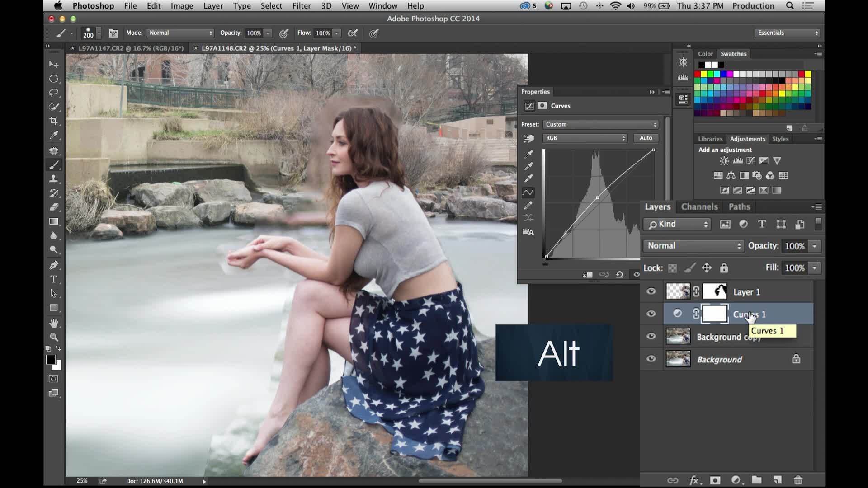Toggle Curves adjustment visibility in Properties
Screen dimensions: 868x488
(x=637, y=274)
